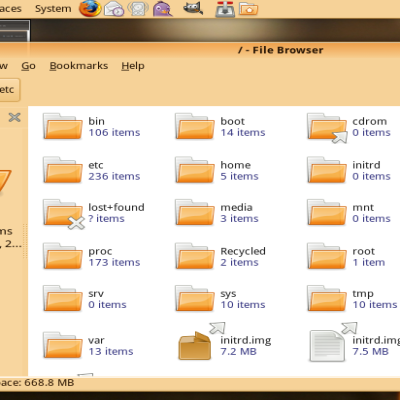Viewport: 400px width, 400px height.
Task: Open the Help menu
Action: (x=133, y=66)
